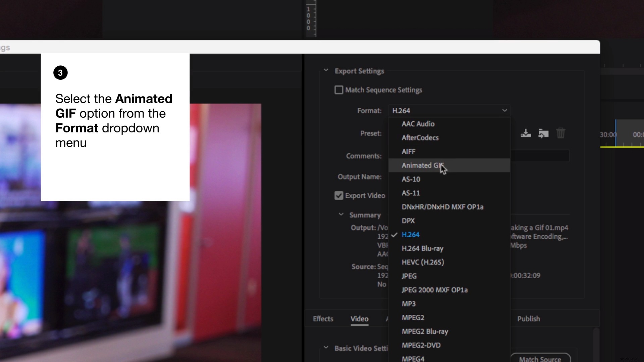This screenshot has height=362, width=644.
Task: Select AAC Audio from the format list
Action: click(418, 124)
